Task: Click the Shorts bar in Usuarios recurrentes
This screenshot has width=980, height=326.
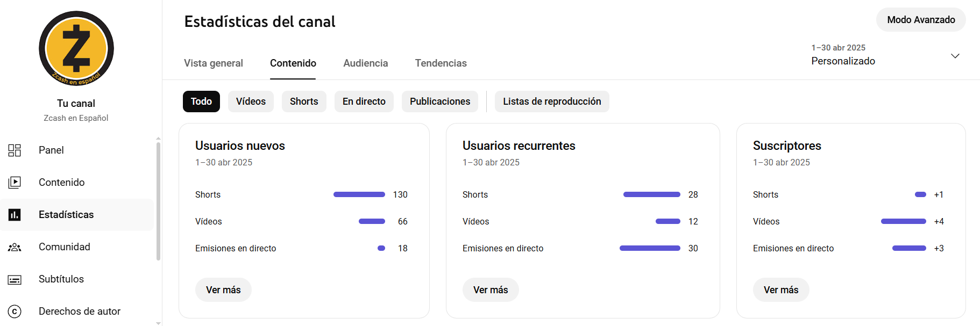Action: [x=652, y=194]
